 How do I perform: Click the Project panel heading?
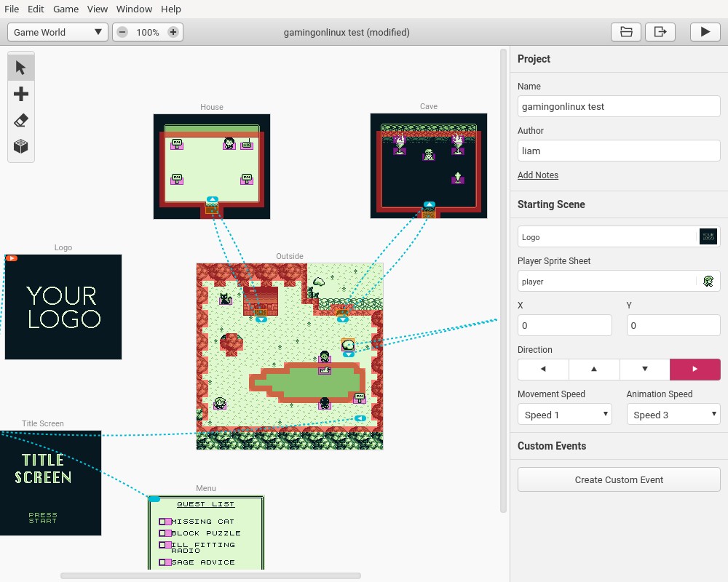point(534,59)
